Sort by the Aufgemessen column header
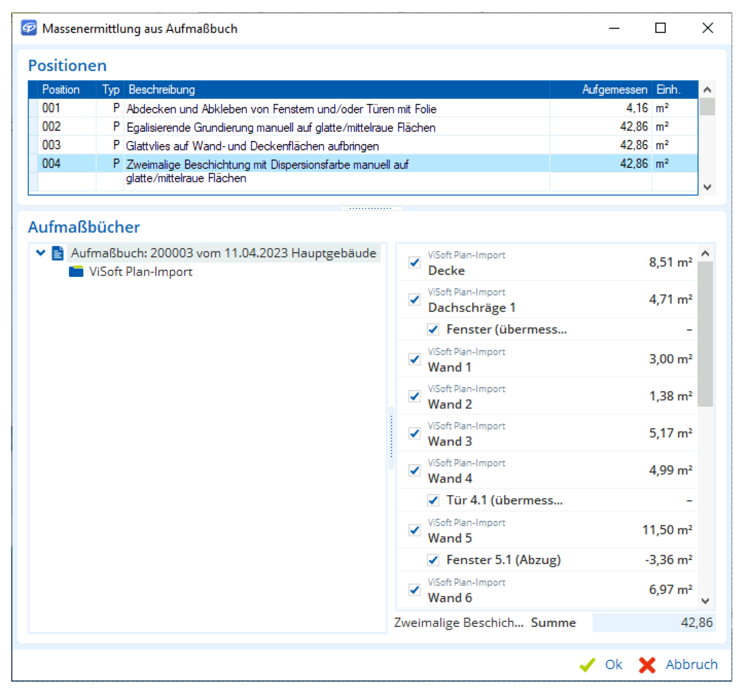The width and height of the screenshot is (749, 700). [614, 90]
